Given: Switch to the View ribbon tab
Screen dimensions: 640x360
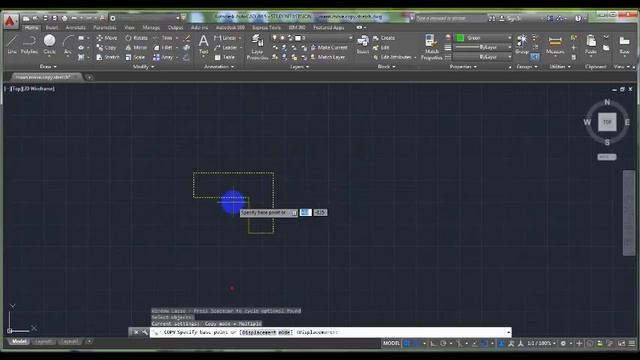Looking at the screenshot, I should point(129,28).
